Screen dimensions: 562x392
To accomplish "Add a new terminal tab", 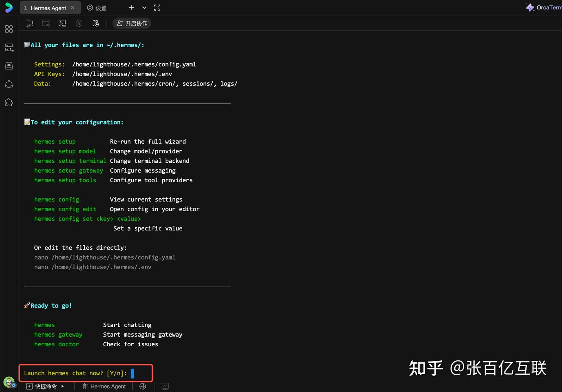I will coord(132,8).
